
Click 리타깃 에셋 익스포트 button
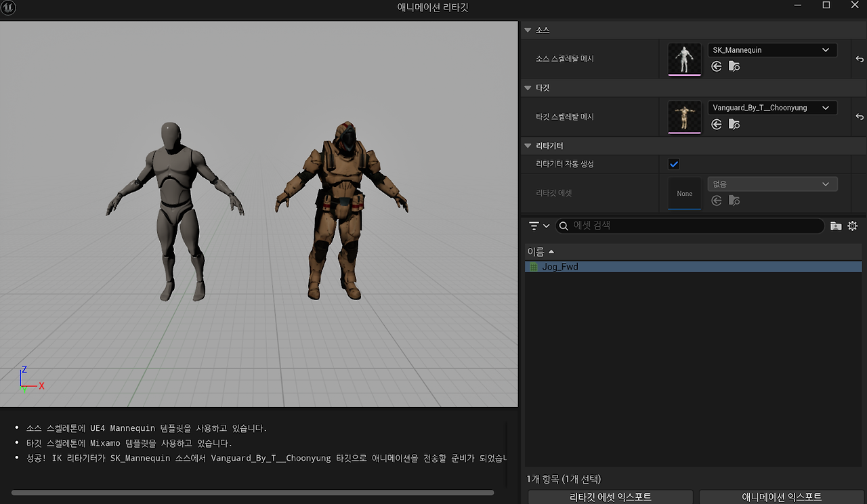tap(610, 497)
